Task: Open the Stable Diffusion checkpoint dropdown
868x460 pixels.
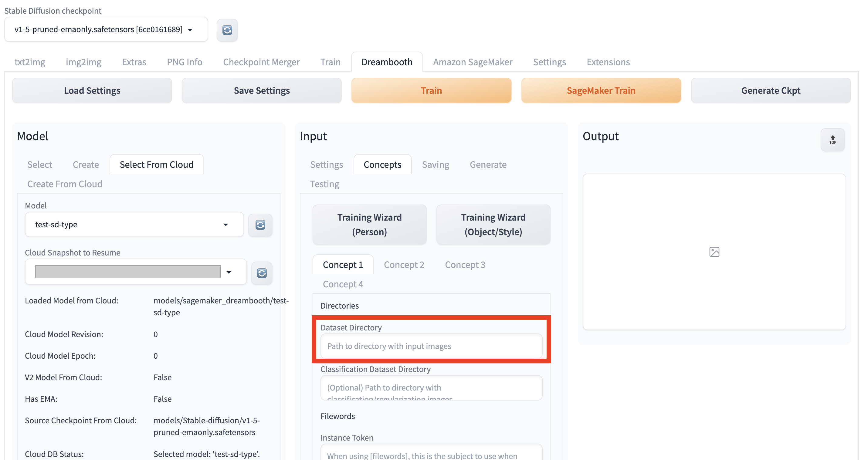Action: [106, 30]
